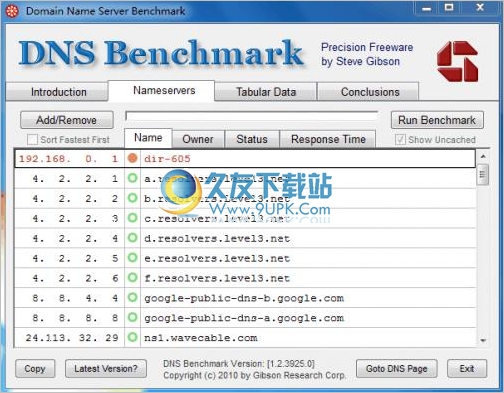Select google-public-dns-a.google.com row
The height and width of the screenshot is (393, 504).
pos(245,317)
